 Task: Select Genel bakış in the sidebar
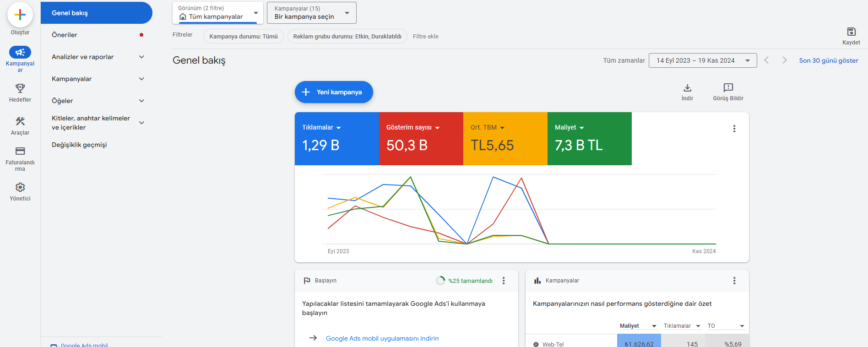click(x=97, y=13)
